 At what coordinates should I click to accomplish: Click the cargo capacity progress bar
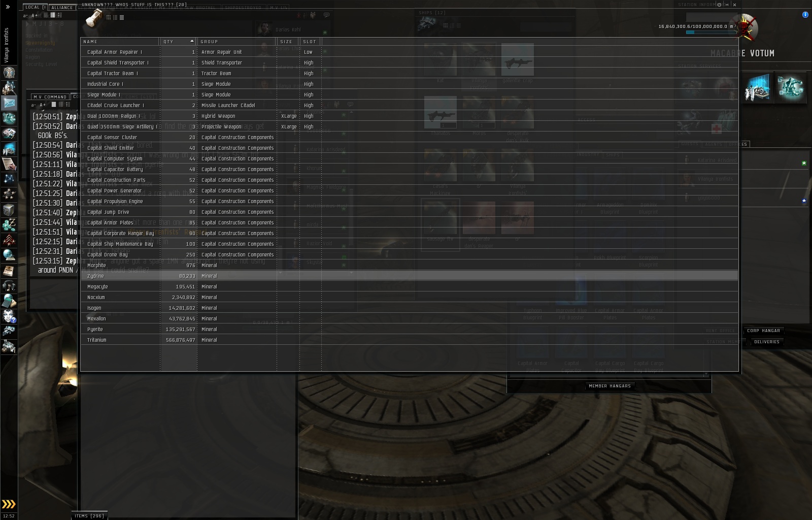(712, 32)
